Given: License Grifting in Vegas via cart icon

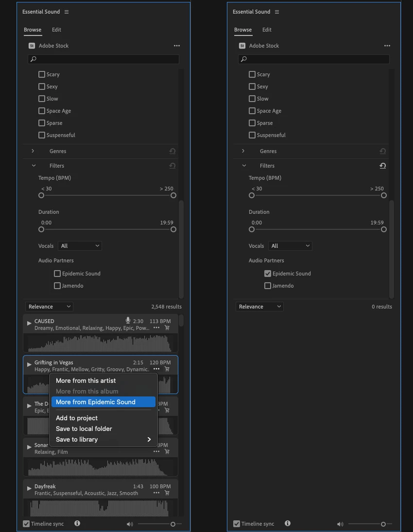Looking at the screenshot, I should click(167, 369).
